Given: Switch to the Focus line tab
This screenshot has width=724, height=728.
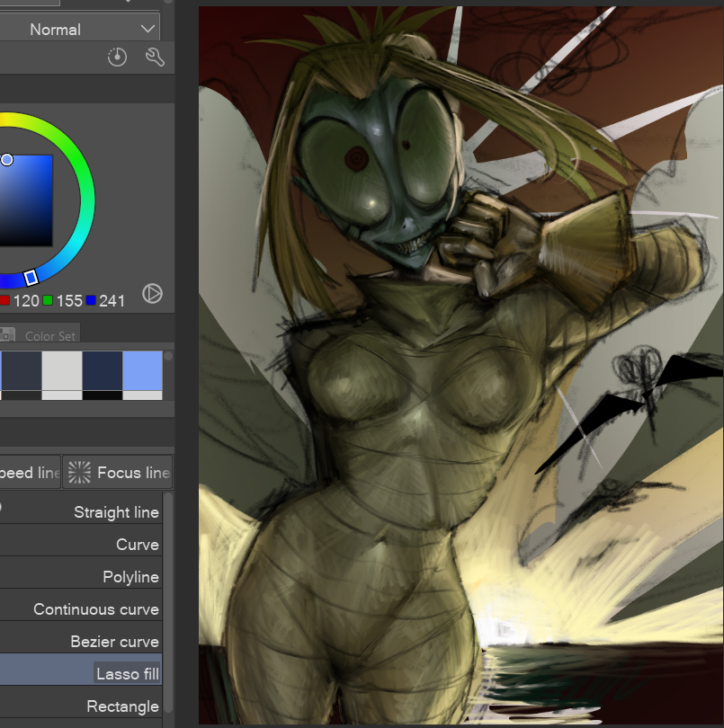Looking at the screenshot, I should (x=118, y=472).
